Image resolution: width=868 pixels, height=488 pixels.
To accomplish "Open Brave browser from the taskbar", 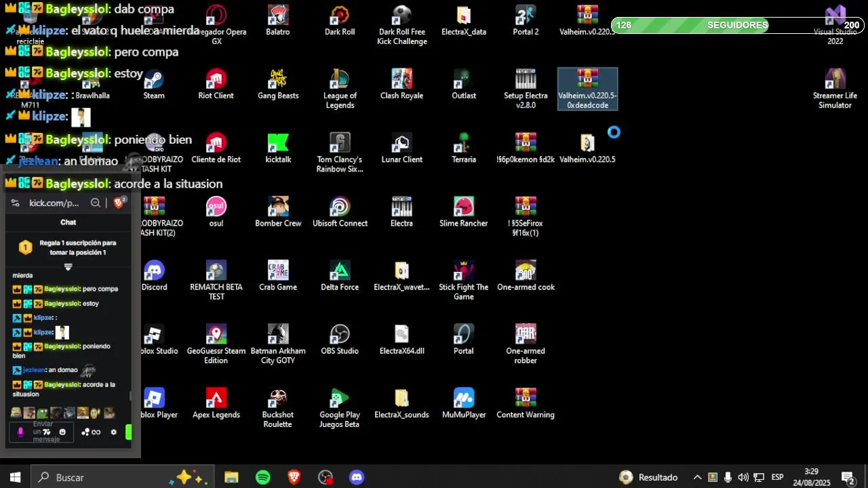I will [x=294, y=477].
